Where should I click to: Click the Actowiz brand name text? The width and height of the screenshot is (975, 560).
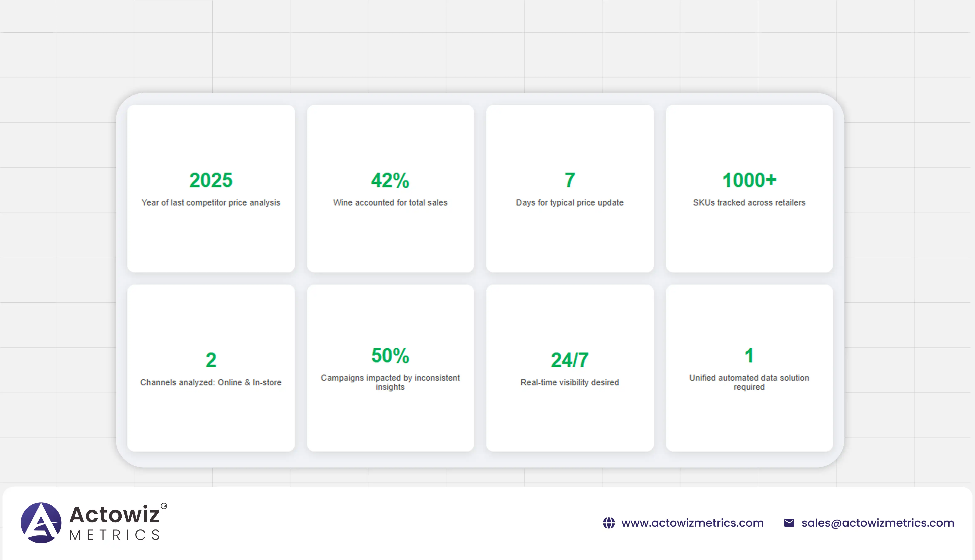coord(114,515)
